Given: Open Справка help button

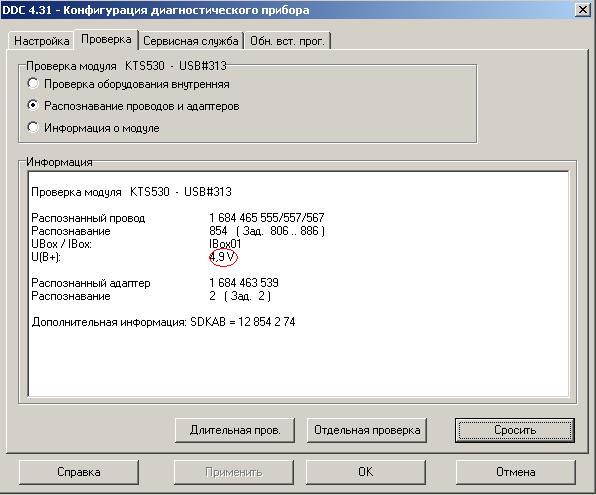Looking at the screenshot, I should point(79,472).
